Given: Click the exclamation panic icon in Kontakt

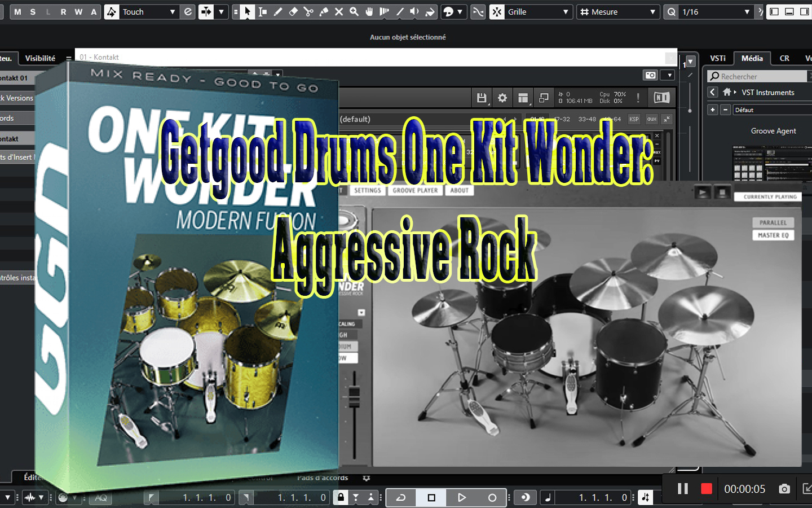Looking at the screenshot, I should (x=638, y=98).
